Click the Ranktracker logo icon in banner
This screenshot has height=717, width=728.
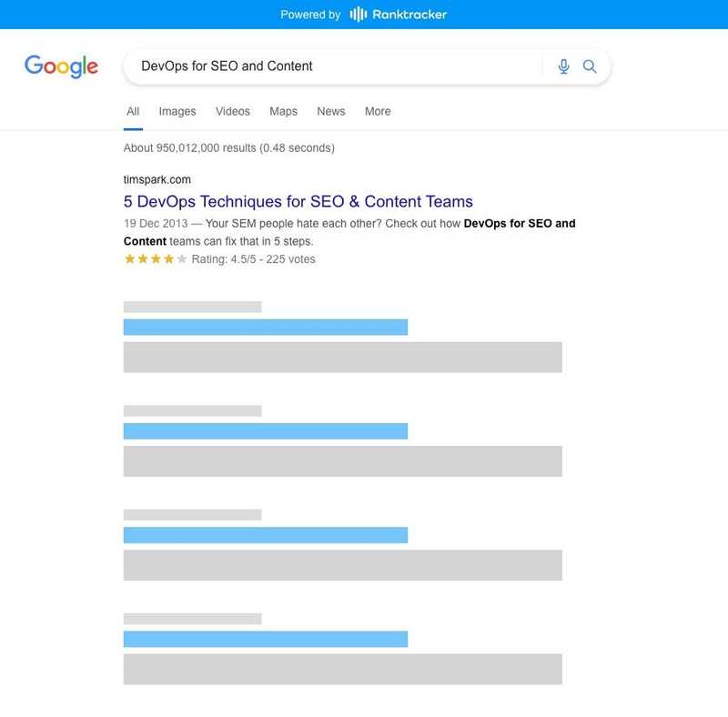tap(359, 14)
